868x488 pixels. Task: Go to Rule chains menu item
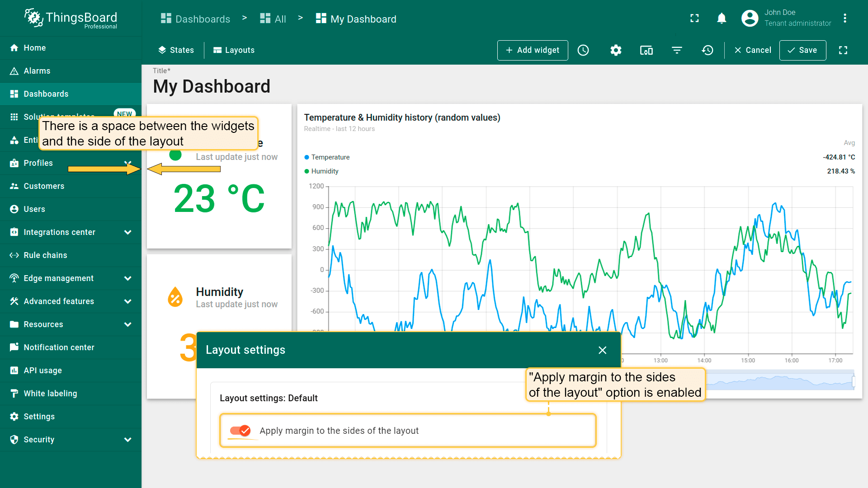click(x=45, y=255)
